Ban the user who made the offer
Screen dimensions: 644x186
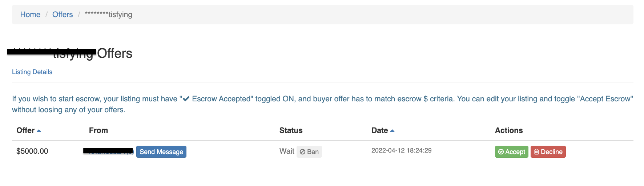tap(309, 152)
